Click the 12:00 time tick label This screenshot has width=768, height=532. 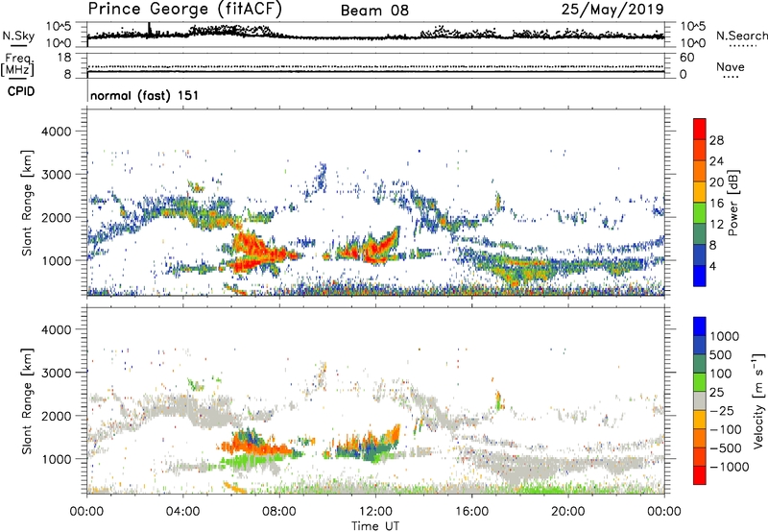click(375, 512)
